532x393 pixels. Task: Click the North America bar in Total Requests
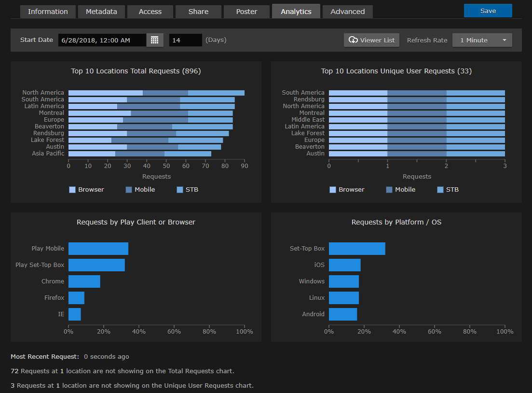[x=154, y=92]
